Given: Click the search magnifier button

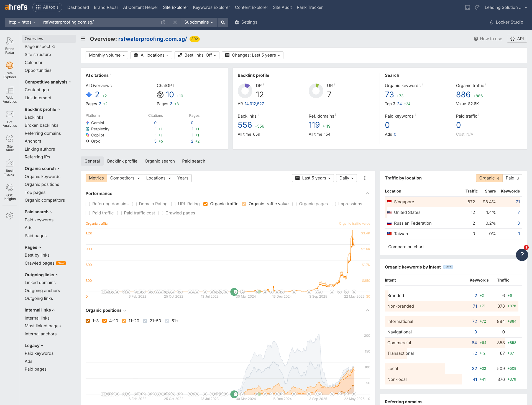Looking at the screenshot, I should point(223,22).
